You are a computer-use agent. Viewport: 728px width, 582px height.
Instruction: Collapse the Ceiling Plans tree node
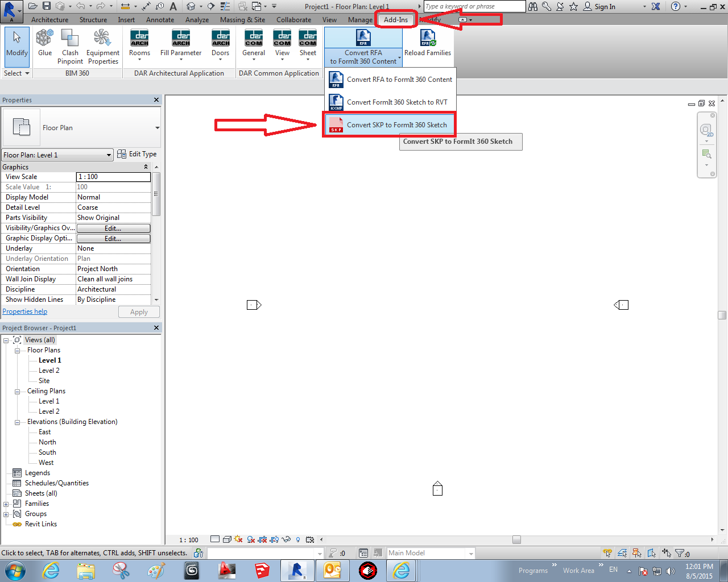click(x=18, y=391)
